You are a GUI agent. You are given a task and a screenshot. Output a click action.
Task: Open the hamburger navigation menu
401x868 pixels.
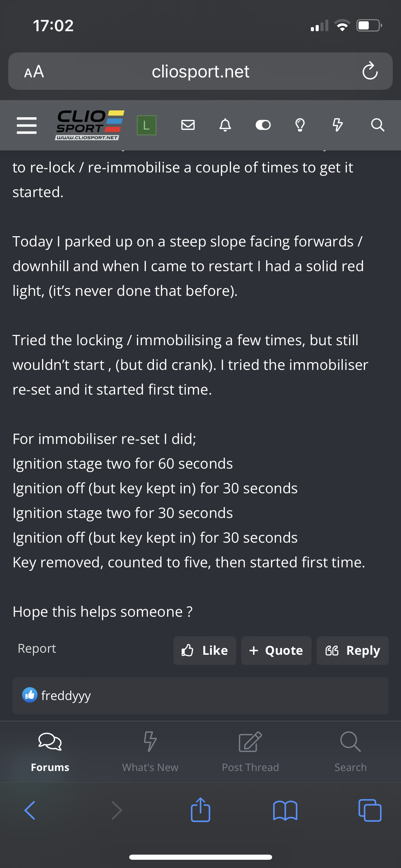pyautogui.click(x=27, y=125)
